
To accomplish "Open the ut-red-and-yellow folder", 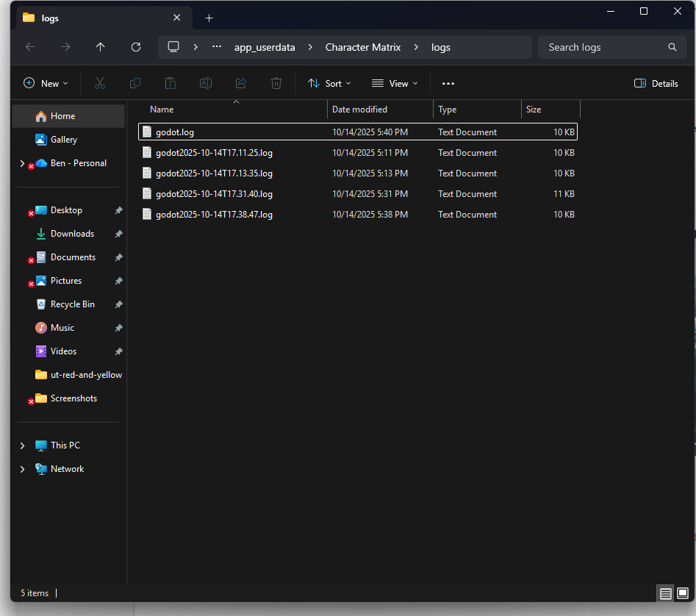I will point(68,375).
